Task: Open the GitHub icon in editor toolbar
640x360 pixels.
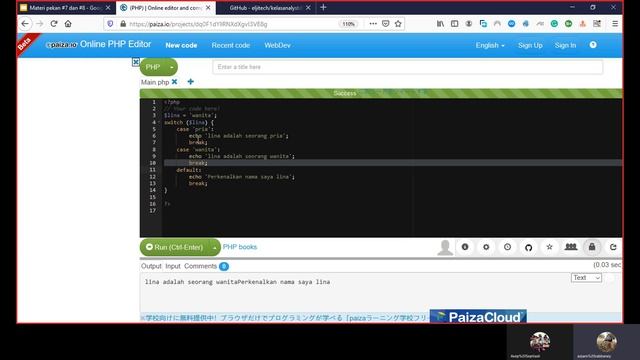Action: pyautogui.click(x=529, y=247)
